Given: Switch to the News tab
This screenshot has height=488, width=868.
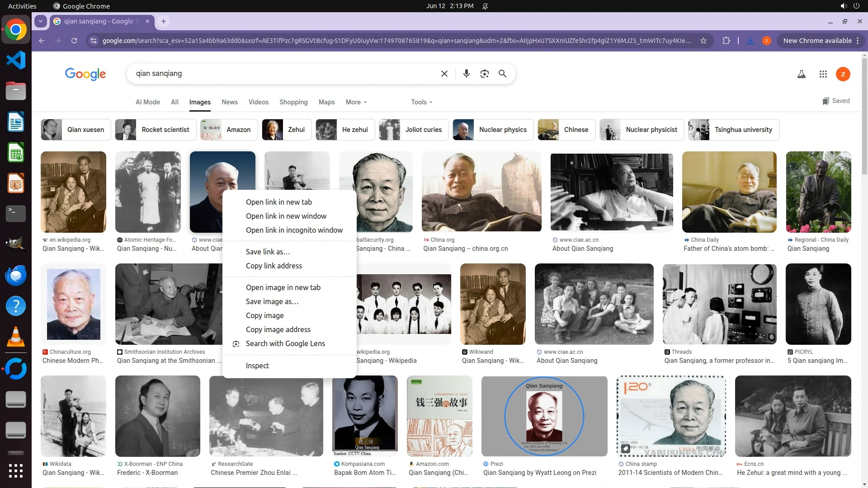Looking at the screenshot, I should point(229,102).
